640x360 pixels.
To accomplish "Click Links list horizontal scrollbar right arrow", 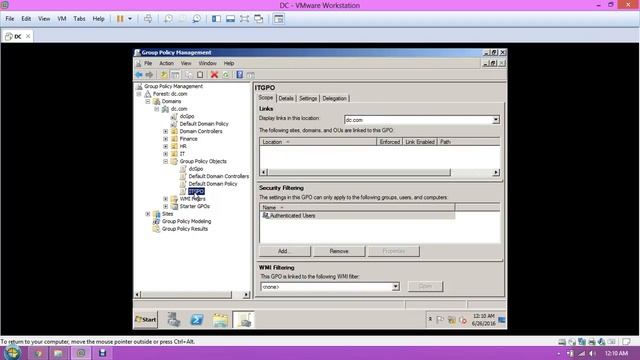I will pyautogui.click(x=496, y=172).
